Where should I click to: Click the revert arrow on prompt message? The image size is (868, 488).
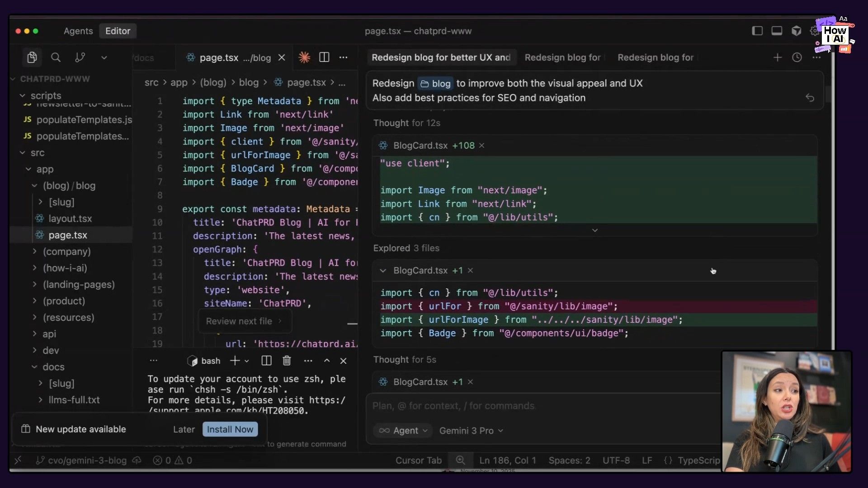pos(810,98)
